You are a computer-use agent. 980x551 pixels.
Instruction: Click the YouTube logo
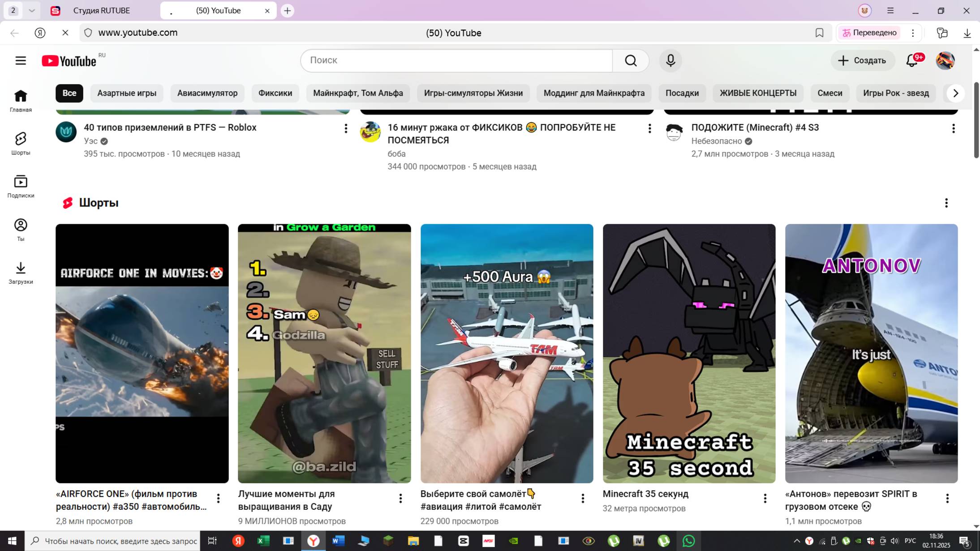pyautogui.click(x=69, y=61)
